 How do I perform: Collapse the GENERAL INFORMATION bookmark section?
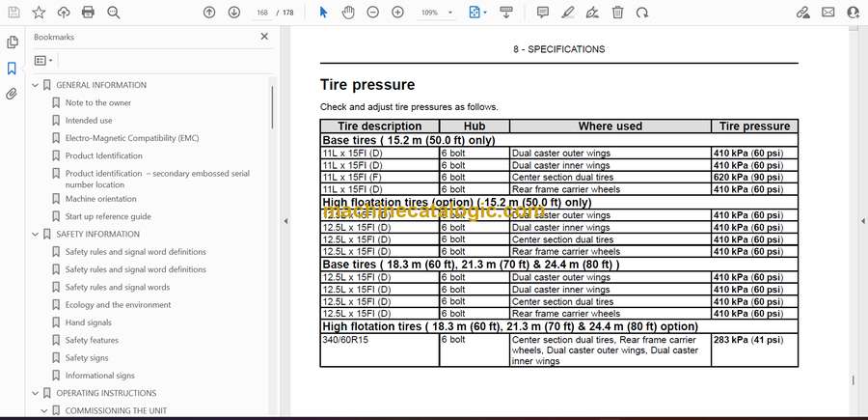pos(35,85)
